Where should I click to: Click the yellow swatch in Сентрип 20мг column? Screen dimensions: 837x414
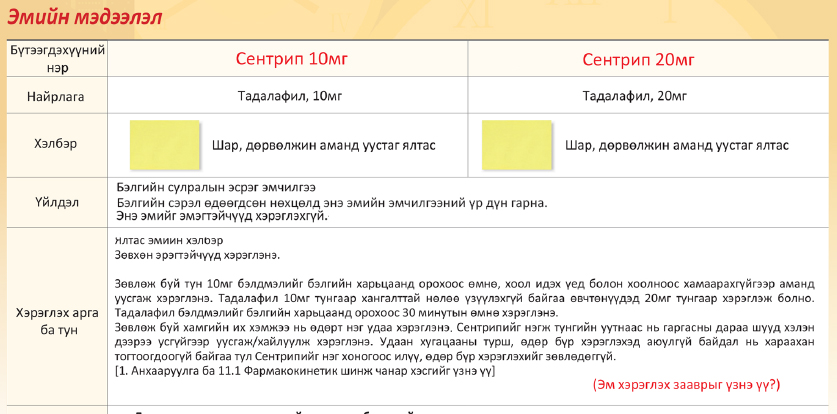tap(517, 145)
